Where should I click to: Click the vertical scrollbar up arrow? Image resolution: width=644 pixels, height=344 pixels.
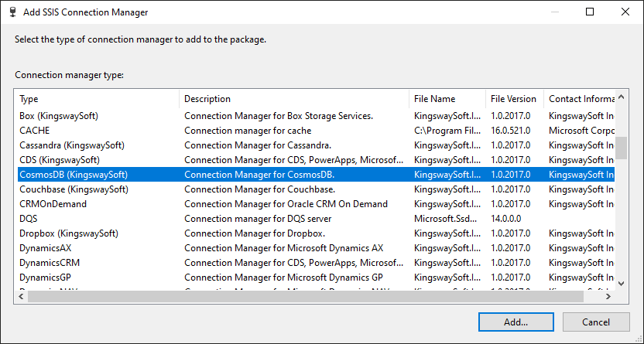point(621,97)
